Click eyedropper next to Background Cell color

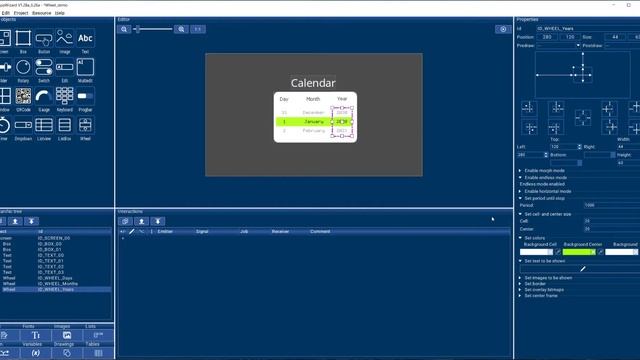tap(558, 252)
